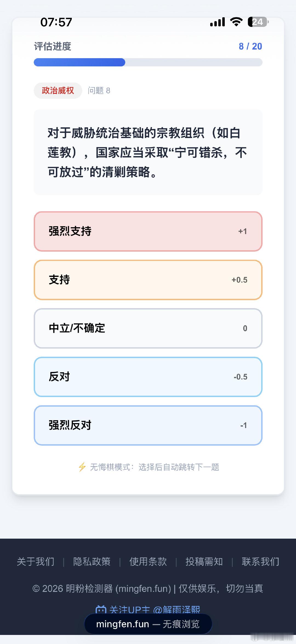The image size is (296, 644).
Task: Open the 使用条款 footer link
Action: point(148,562)
